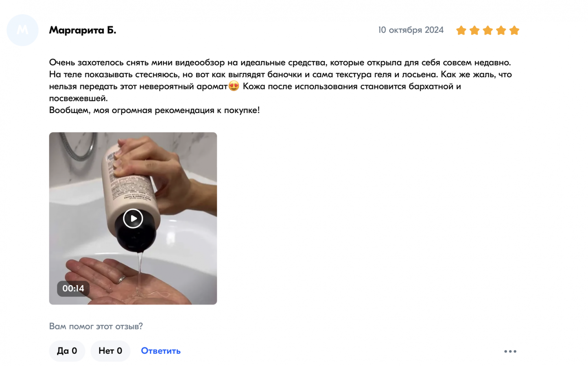Click the first rating star
Image resolution: width=588 pixels, height=366 pixels.
461,30
